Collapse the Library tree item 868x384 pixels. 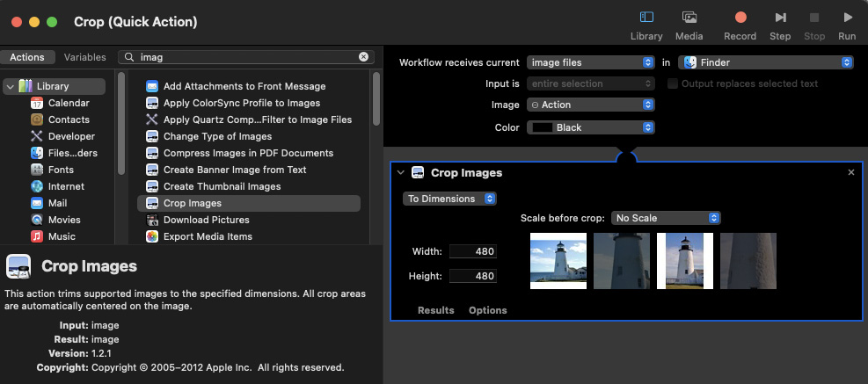tap(11, 86)
